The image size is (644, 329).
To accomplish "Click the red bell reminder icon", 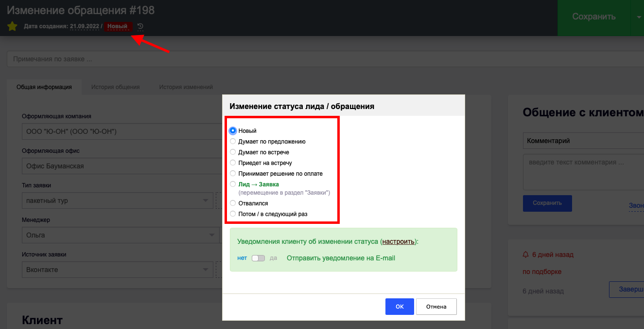I will point(525,255).
